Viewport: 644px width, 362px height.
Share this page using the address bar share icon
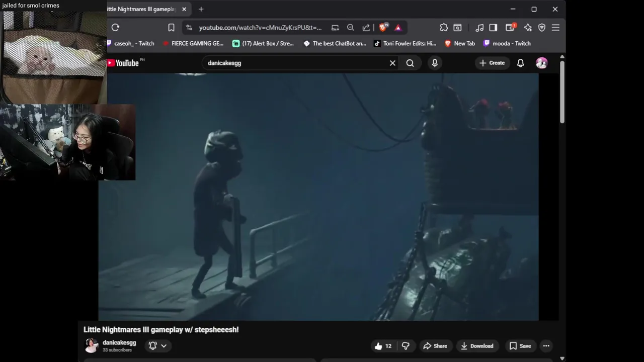pyautogui.click(x=366, y=28)
